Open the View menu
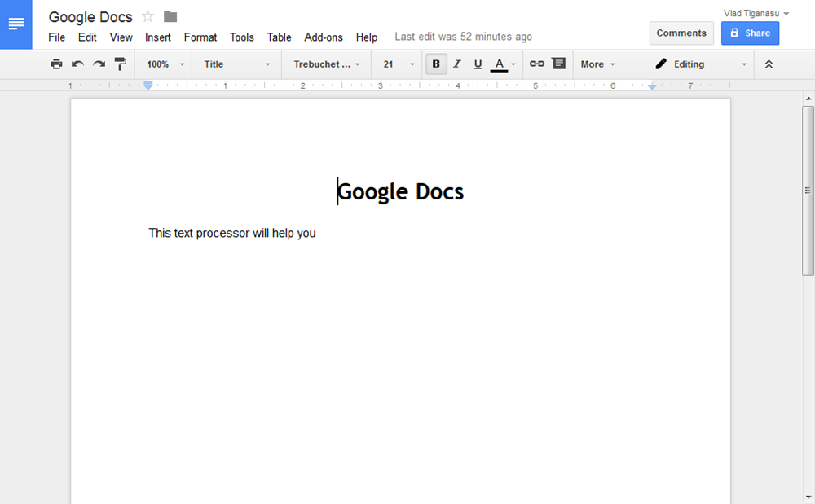The image size is (815, 504). 121,37
